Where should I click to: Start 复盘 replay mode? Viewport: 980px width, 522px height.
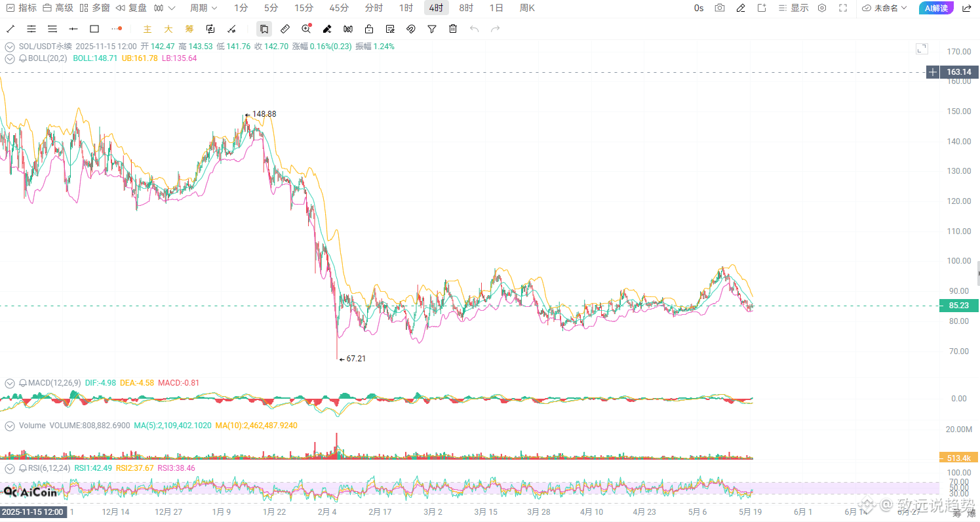pos(131,8)
